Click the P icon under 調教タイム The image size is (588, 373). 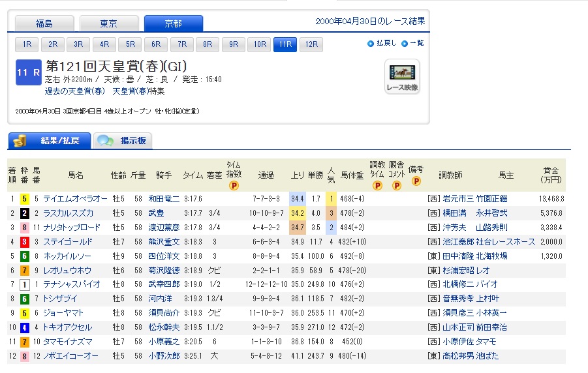click(377, 185)
